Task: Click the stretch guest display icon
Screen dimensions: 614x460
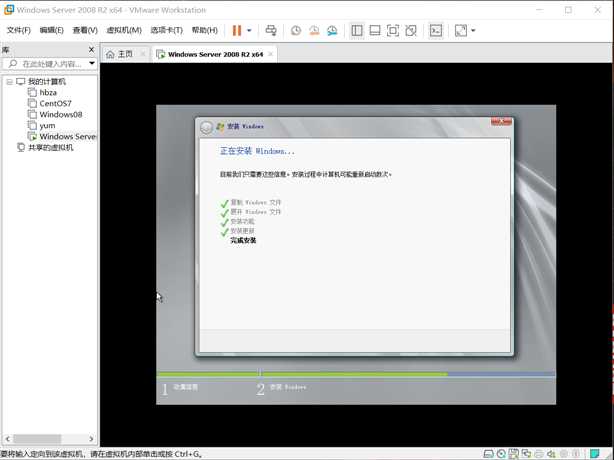Action: pyautogui.click(x=461, y=31)
